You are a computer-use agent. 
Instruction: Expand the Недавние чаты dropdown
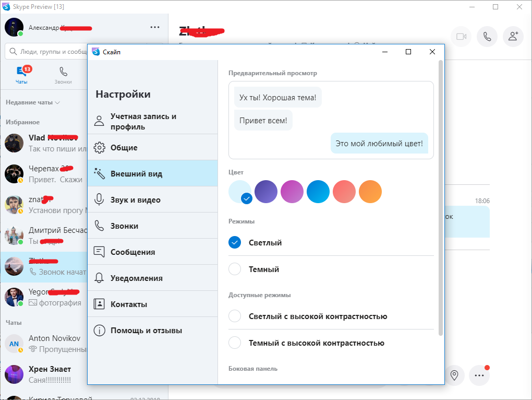pyautogui.click(x=32, y=102)
